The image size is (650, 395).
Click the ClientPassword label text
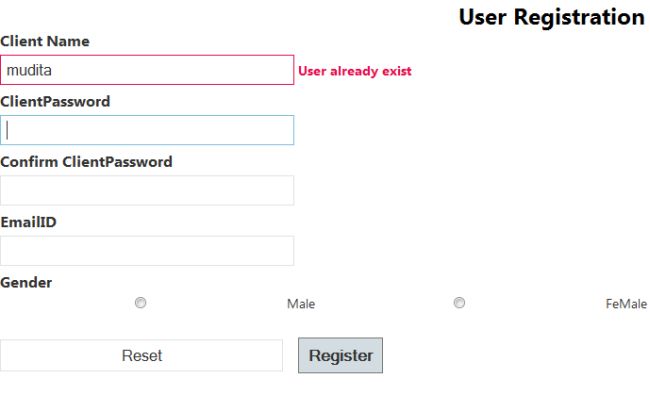click(55, 101)
